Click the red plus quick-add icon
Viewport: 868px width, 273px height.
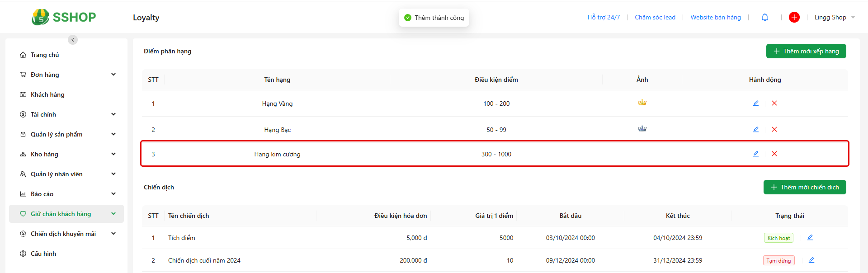coord(794,17)
